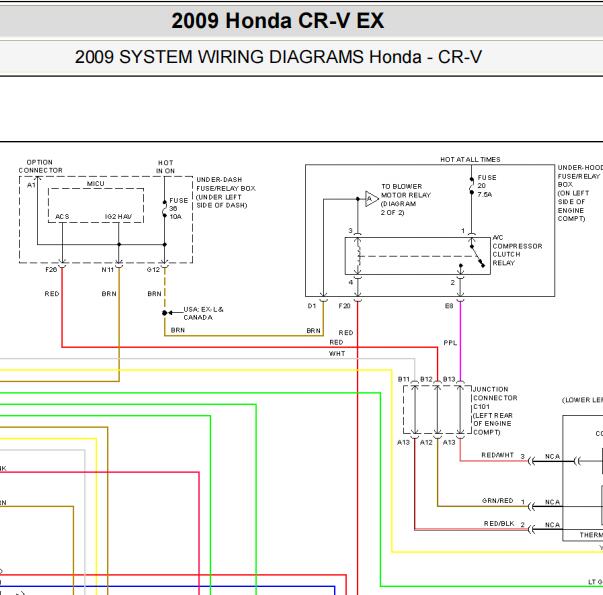The width and height of the screenshot is (603, 595).
Task: Click the '2009 Honda CR-V EX' title
Action: click(x=277, y=20)
